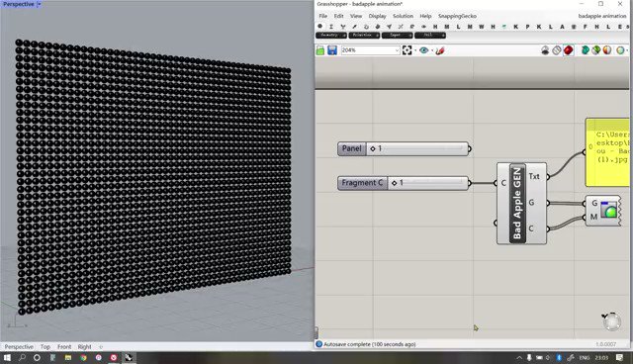Open the Display menu

(x=377, y=16)
